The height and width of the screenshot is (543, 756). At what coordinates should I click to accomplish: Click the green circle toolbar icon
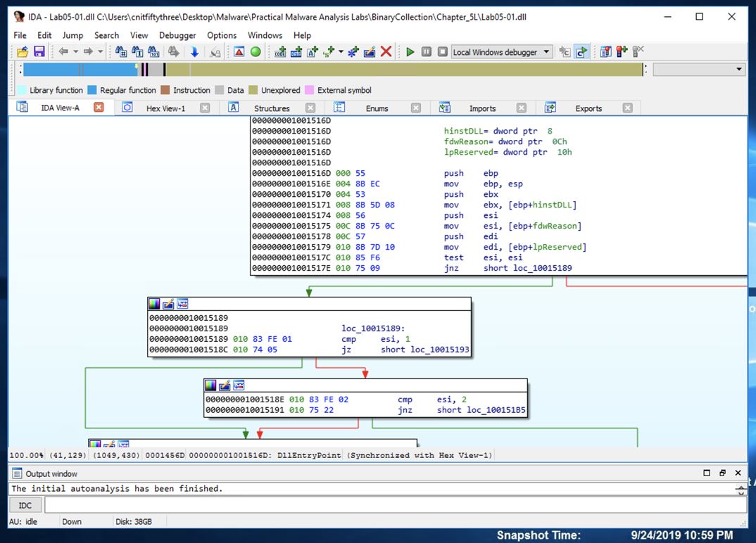(256, 52)
